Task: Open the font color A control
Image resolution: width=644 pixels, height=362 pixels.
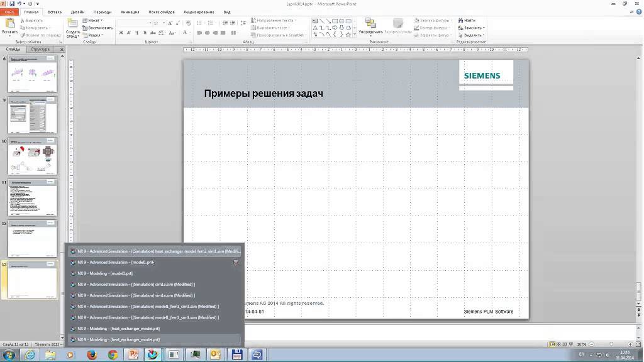Action: point(186,33)
